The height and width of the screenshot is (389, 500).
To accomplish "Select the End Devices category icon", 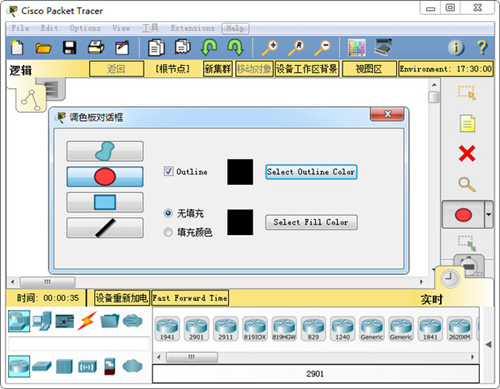I will pyautogui.click(x=42, y=321).
